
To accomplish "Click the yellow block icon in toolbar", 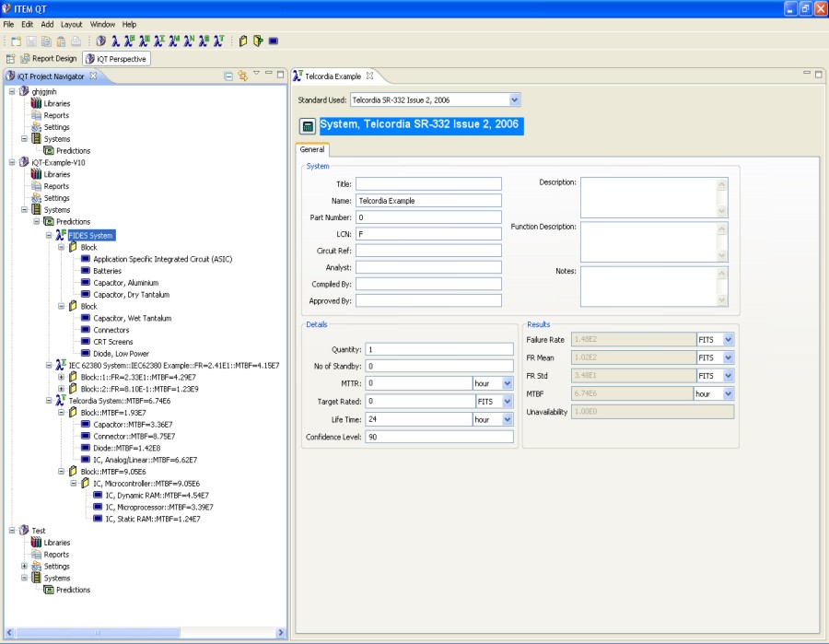I will click(243, 41).
